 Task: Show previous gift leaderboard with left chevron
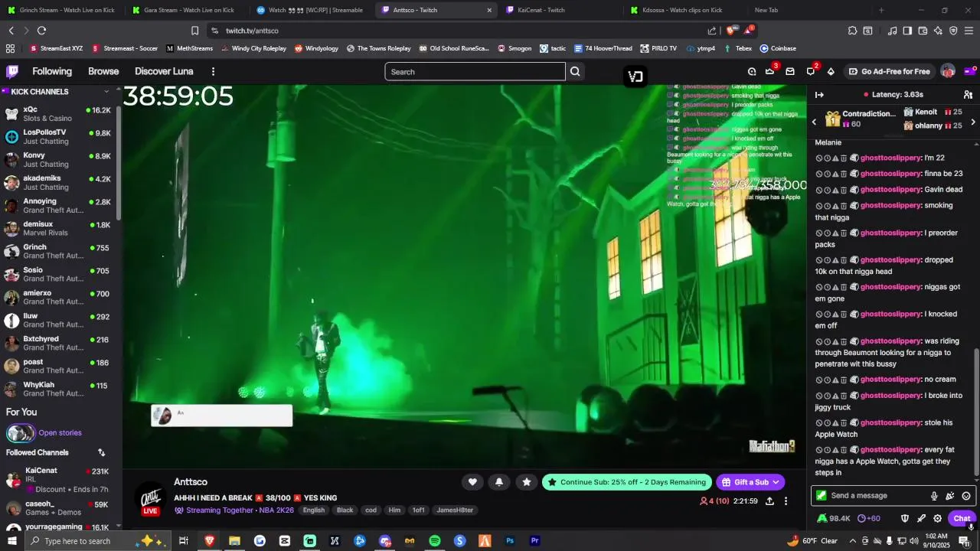tap(814, 122)
